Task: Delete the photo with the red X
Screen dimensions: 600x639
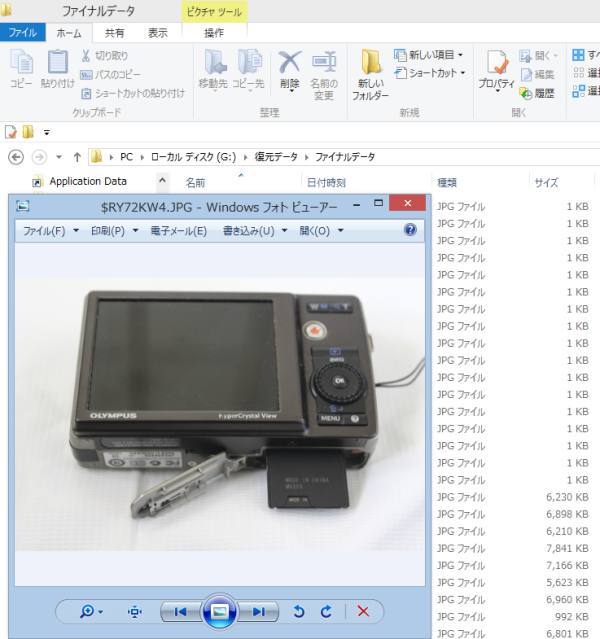Action: [x=363, y=611]
